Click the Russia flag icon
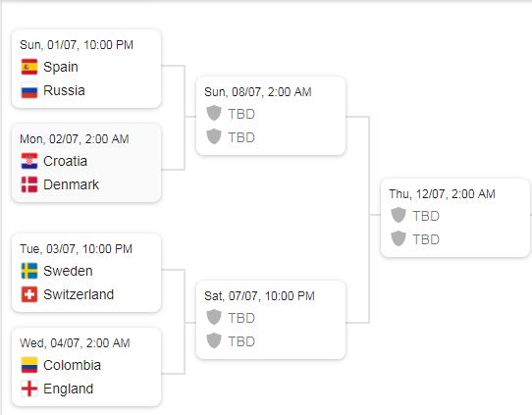This screenshot has width=532, height=415. [x=29, y=90]
